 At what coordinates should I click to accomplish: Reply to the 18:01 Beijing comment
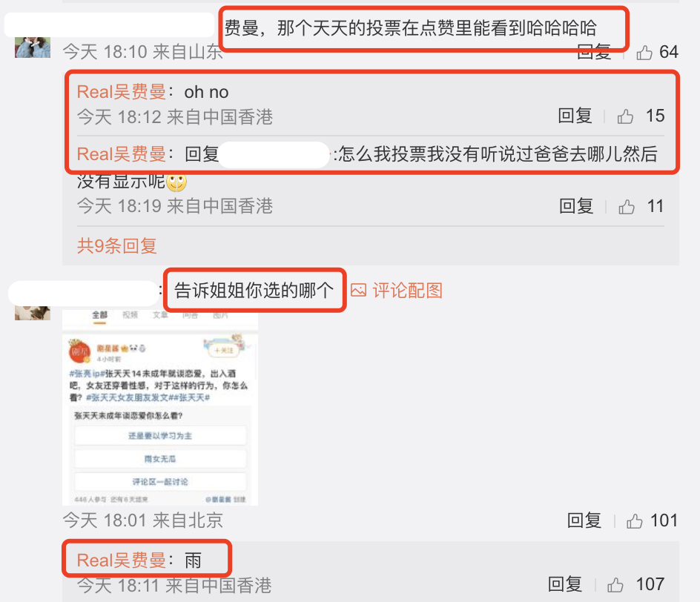[584, 520]
